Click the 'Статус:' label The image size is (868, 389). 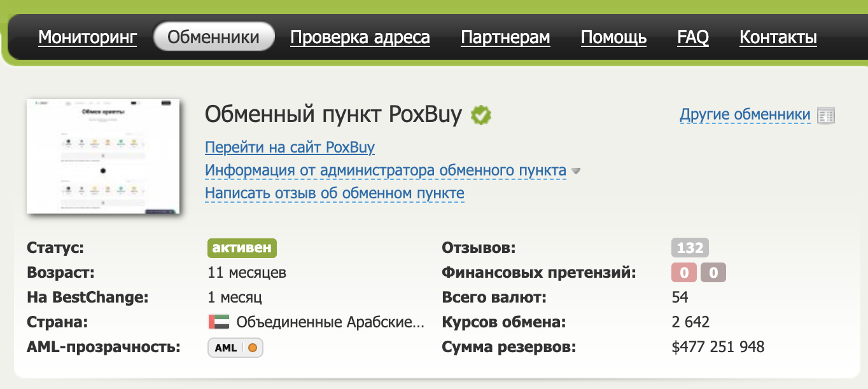tap(55, 248)
